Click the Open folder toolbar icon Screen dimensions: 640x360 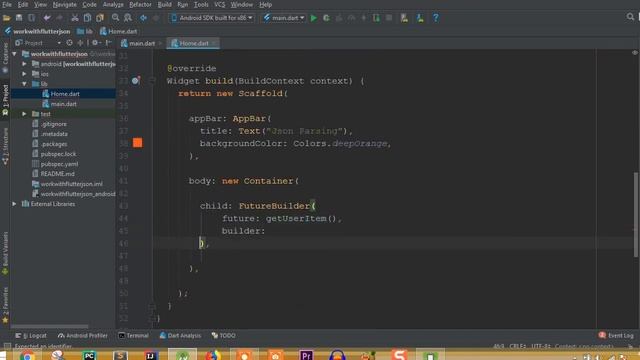point(7,18)
